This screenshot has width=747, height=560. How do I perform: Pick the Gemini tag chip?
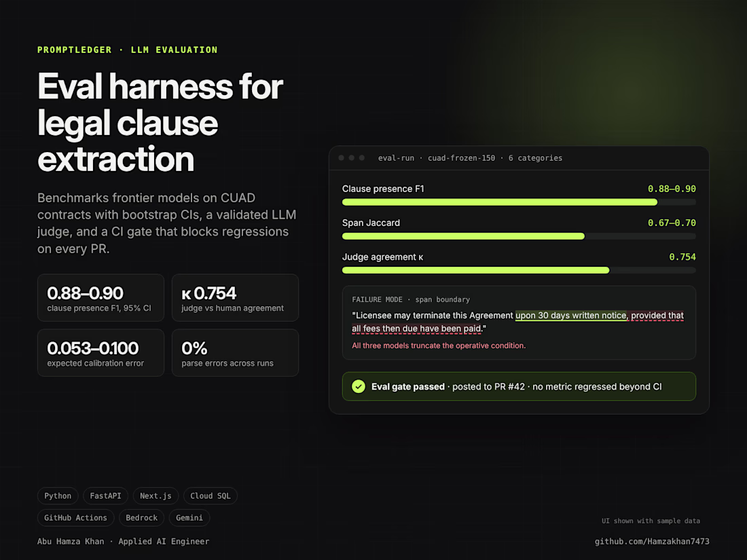click(x=189, y=518)
